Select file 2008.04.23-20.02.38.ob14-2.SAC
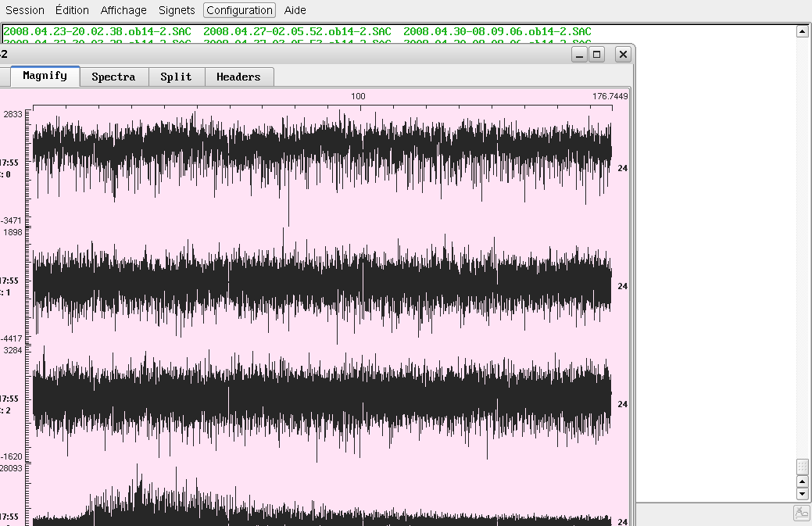812x526 pixels. (97, 31)
